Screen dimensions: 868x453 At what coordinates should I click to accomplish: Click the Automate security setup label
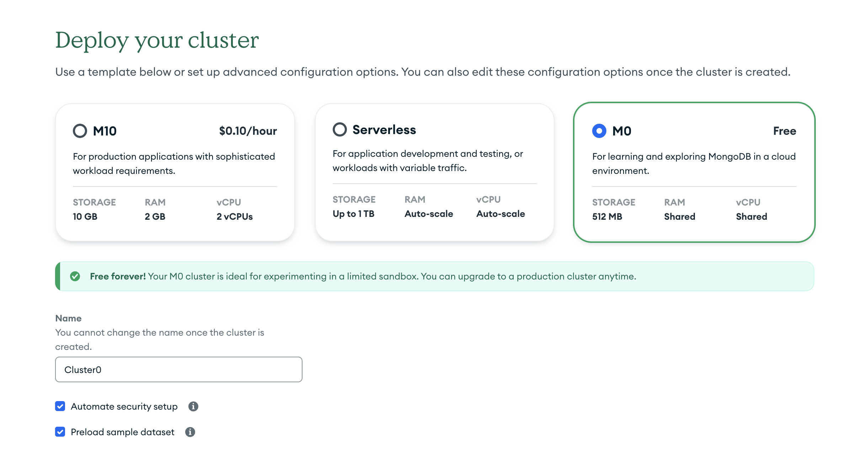point(124,406)
